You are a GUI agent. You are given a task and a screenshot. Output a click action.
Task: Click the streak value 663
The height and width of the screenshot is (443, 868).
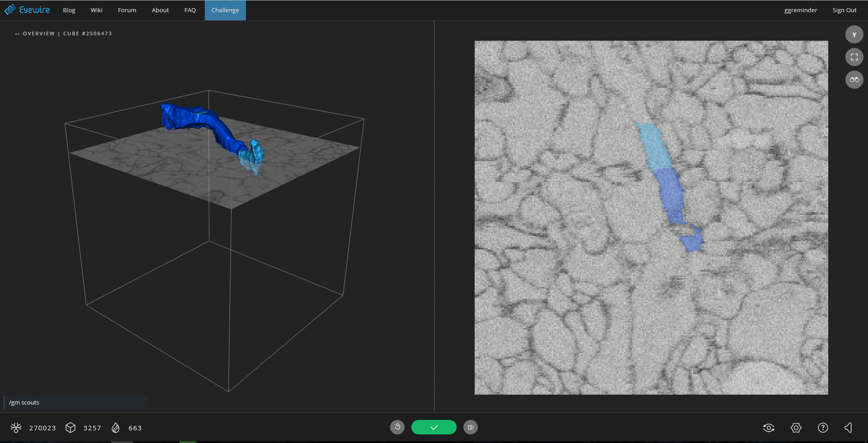click(135, 428)
